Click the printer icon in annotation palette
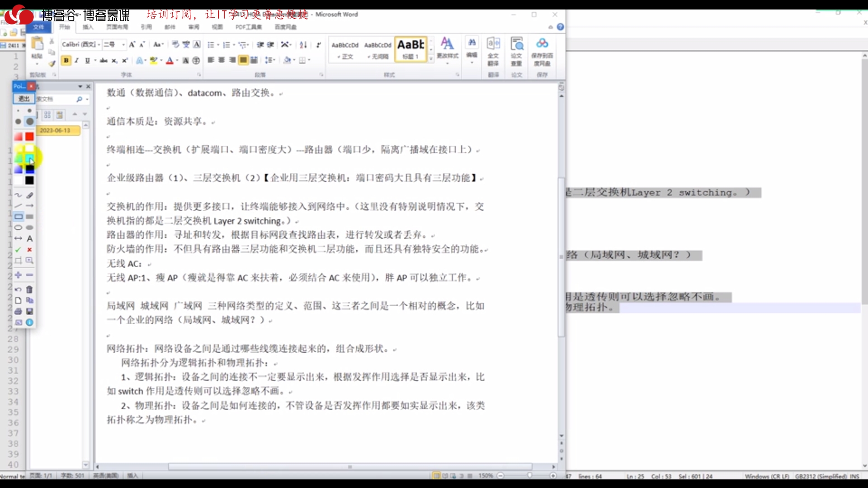Image resolution: width=868 pixels, height=488 pixels. (x=18, y=312)
